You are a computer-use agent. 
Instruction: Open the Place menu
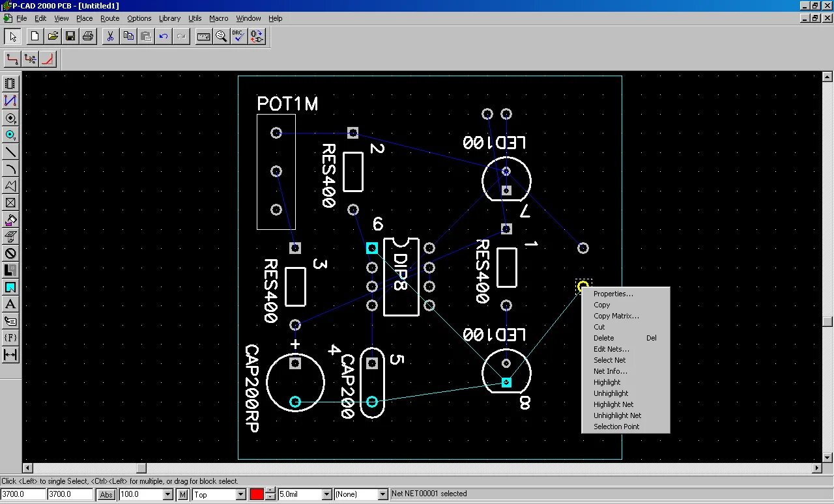tap(85, 18)
